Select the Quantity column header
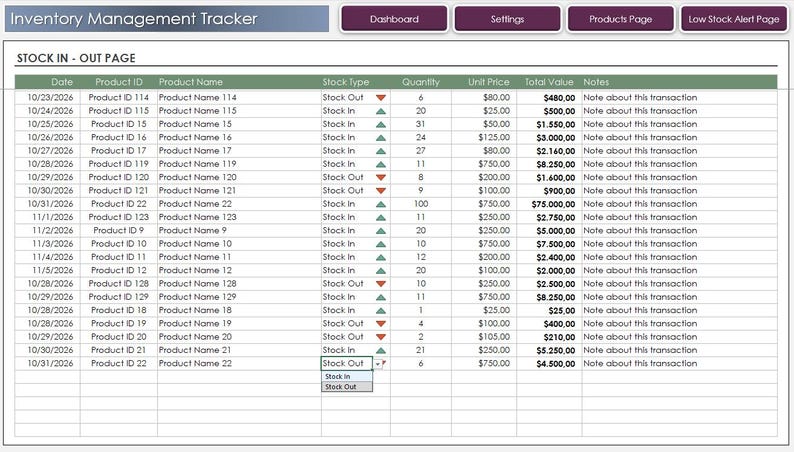 point(421,82)
